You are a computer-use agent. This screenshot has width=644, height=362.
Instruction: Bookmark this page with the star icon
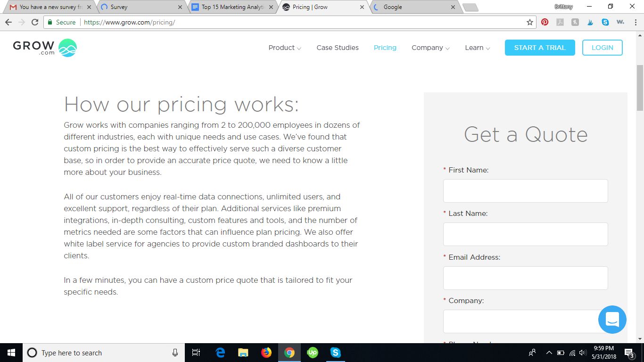coord(530,22)
